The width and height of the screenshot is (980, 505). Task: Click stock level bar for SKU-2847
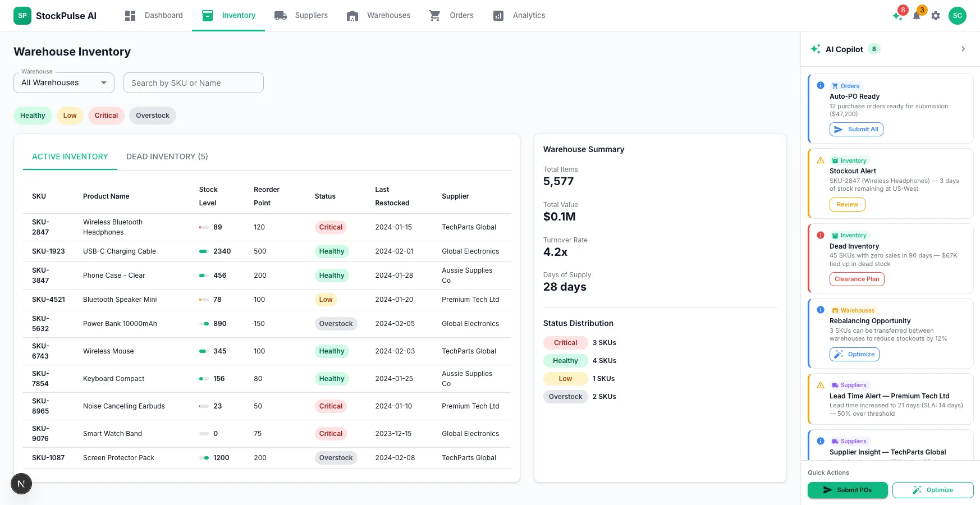coord(204,227)
